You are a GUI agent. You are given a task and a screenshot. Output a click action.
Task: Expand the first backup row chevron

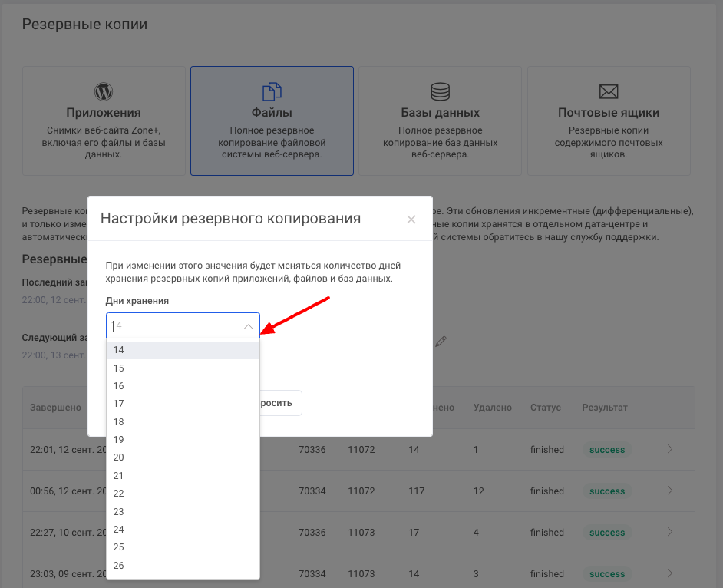tap(670, 449)
